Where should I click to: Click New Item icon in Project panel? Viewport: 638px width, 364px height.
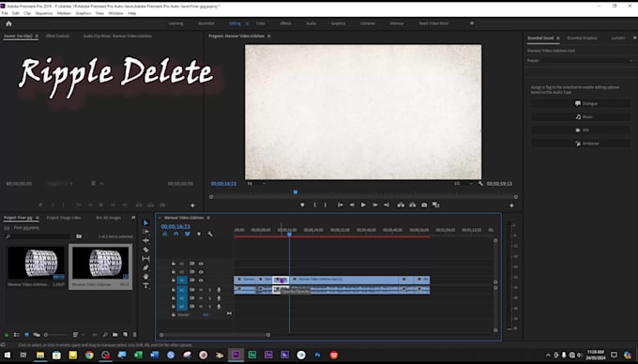point(126,335)
